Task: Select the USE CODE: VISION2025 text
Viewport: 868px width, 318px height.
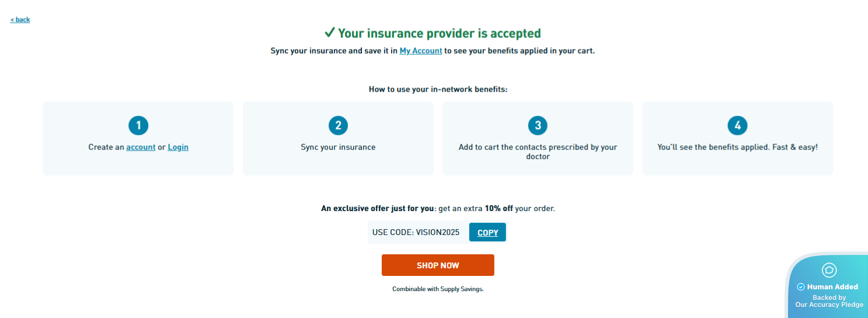Action: coord(416,233)
